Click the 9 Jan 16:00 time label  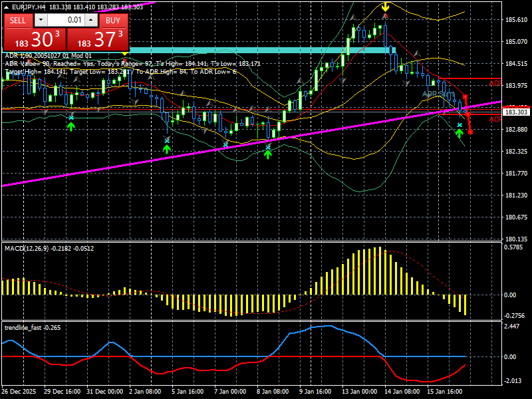315,392
